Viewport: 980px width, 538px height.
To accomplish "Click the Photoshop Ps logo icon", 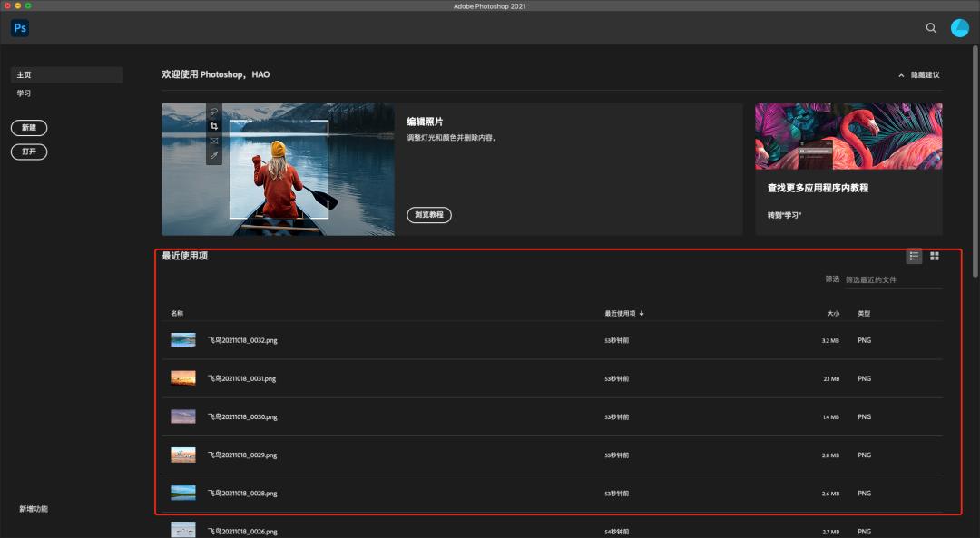I will pyautogui.click(x=20, y=28).
